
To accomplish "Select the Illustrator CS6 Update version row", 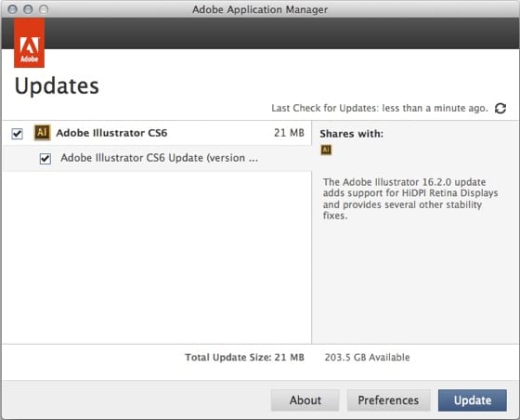I will point(157,158).
